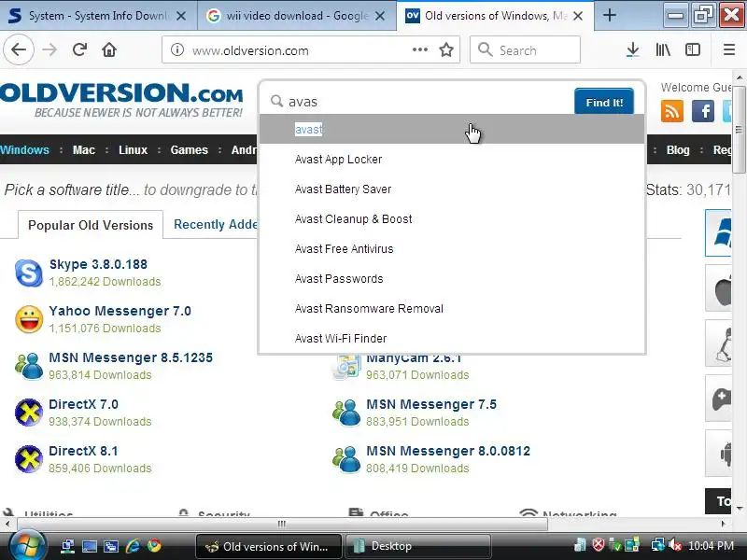Click the Apple platform sidebar icon
Viewport: 747px width, 560px height.
(x=719, y=288)
